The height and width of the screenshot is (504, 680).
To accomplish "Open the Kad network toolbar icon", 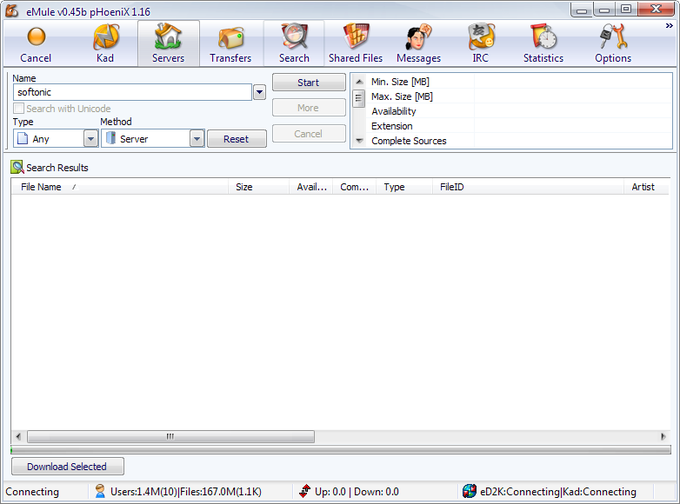I will 105,44.
